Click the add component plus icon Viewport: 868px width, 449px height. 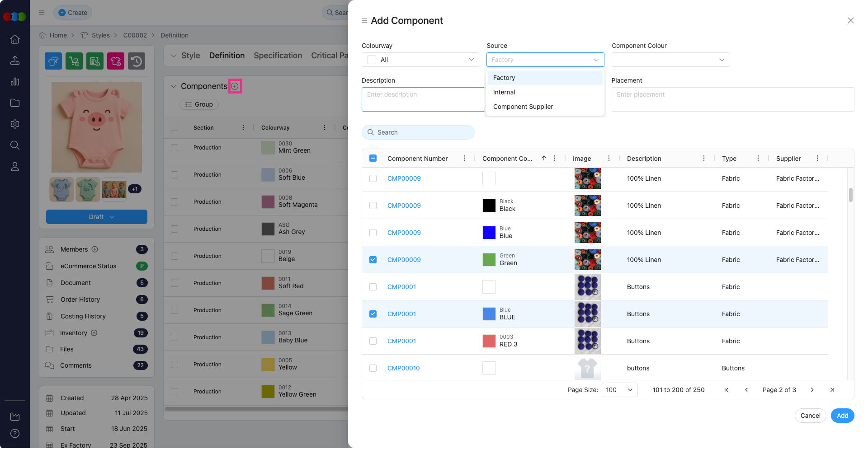tap(235, 86)
